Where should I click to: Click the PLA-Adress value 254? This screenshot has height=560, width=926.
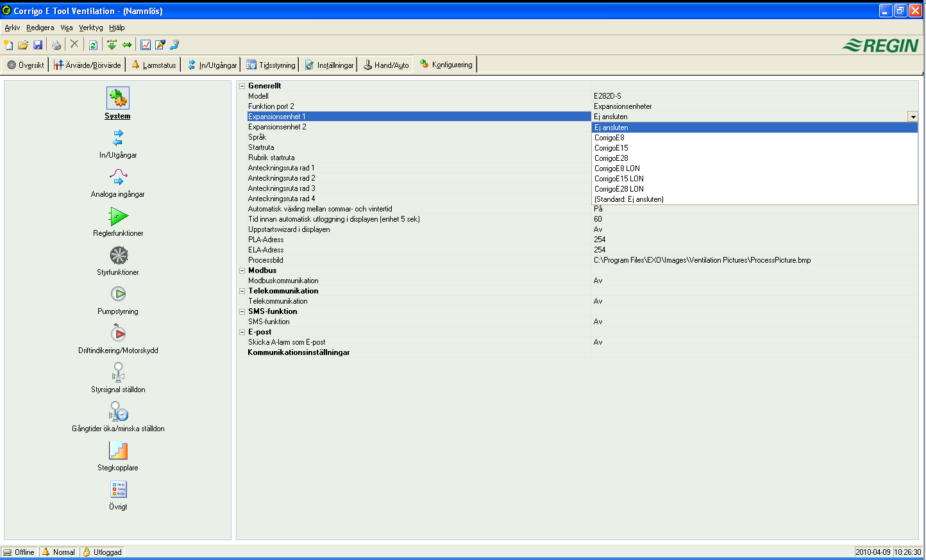[600, 240]
